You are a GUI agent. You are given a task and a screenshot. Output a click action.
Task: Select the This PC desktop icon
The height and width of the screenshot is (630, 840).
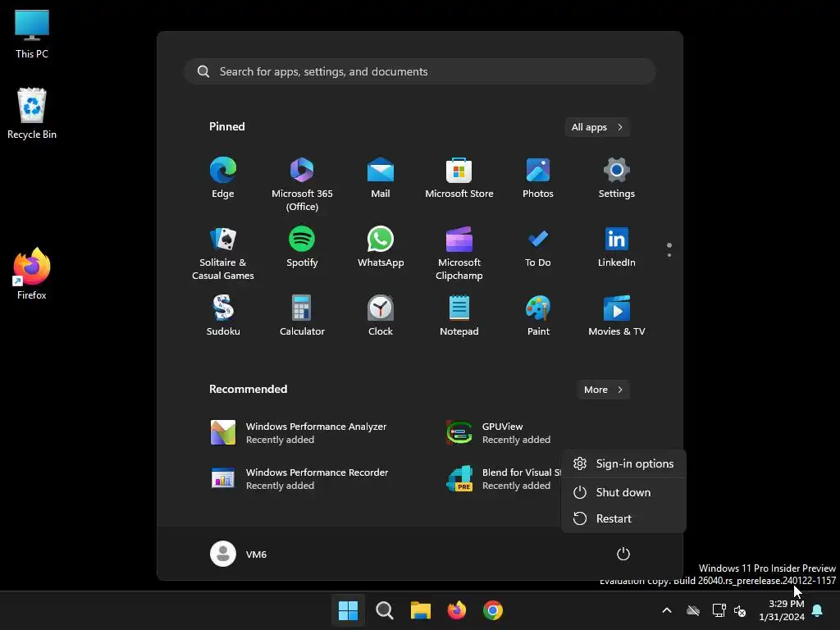[x=32, y=34]
